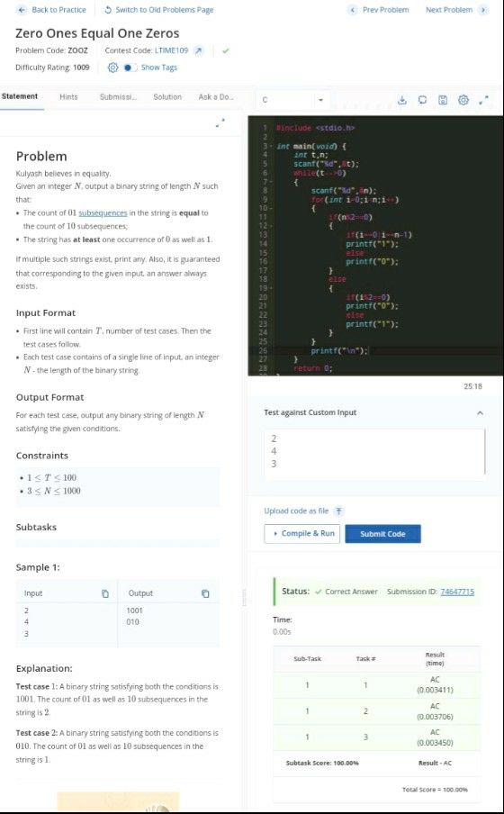
Task: Save code with the floppy disk icon
Action: pyautogui.click(x=443, y=100)
